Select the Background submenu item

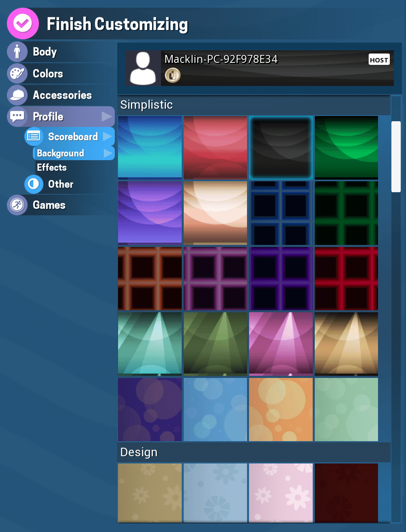pyautogui.click(x=60, y=153)
